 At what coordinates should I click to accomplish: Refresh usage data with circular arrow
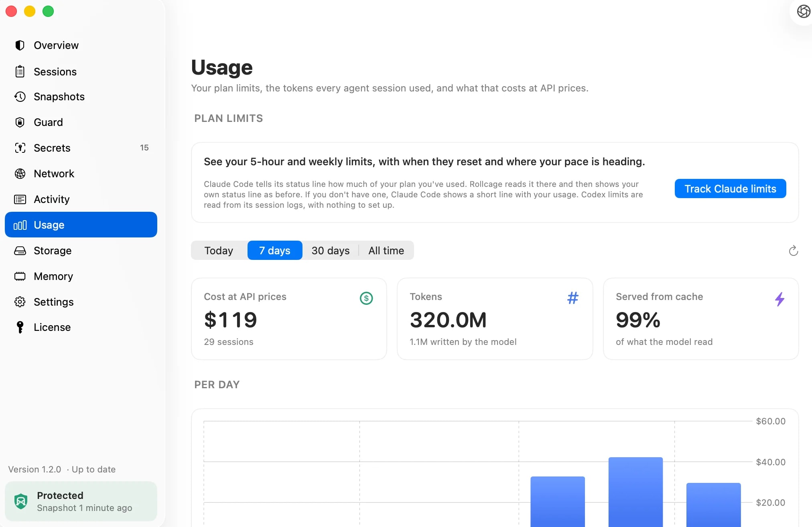793,251
